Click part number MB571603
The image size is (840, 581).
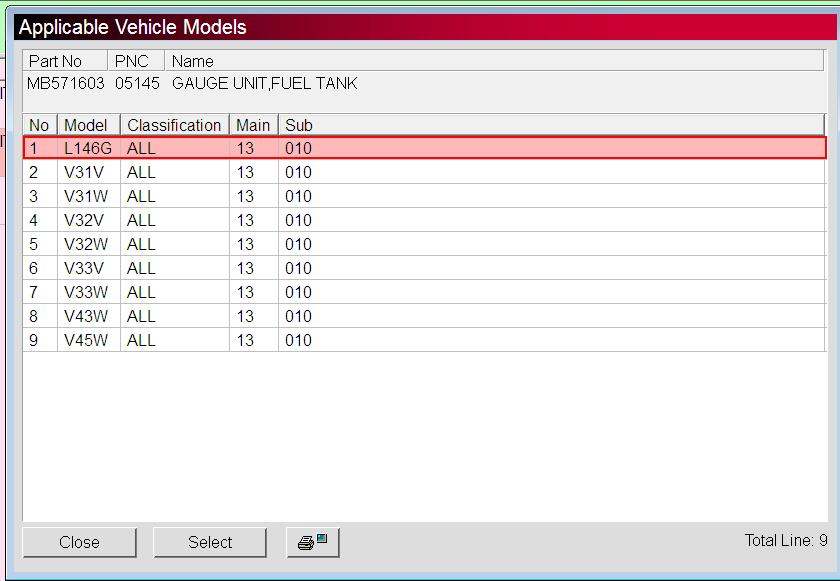click(66, 83)
